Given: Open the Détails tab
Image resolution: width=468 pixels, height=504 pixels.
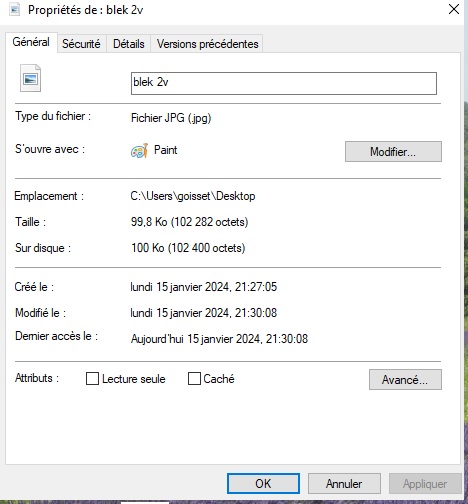Looking at the screenshot, I should point(129,44).
